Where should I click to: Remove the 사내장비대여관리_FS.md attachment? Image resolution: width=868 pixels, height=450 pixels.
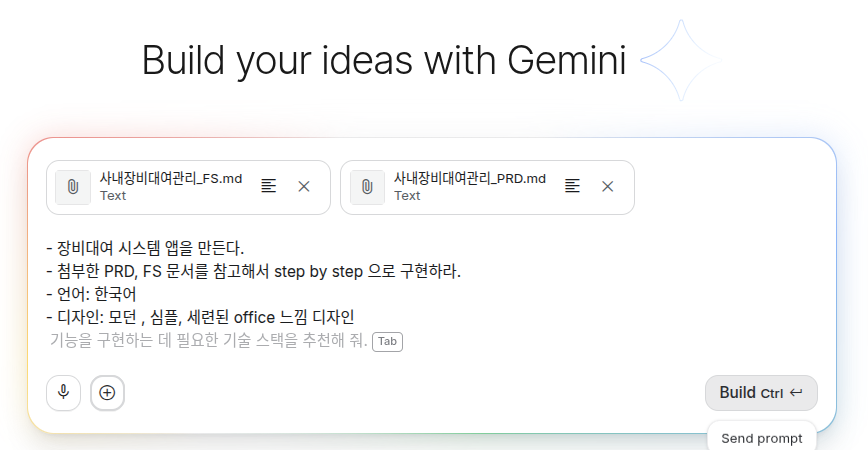[x=304, y=187]
